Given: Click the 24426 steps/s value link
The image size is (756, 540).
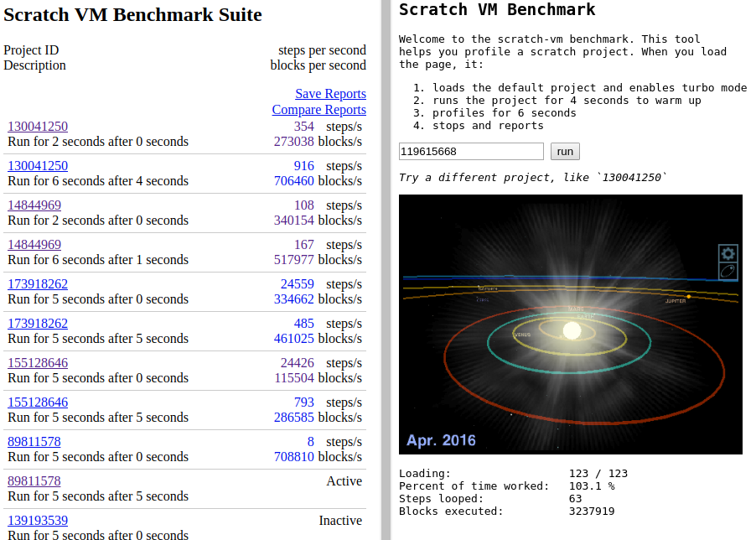Looking at the screenshot, I should 297,363.
